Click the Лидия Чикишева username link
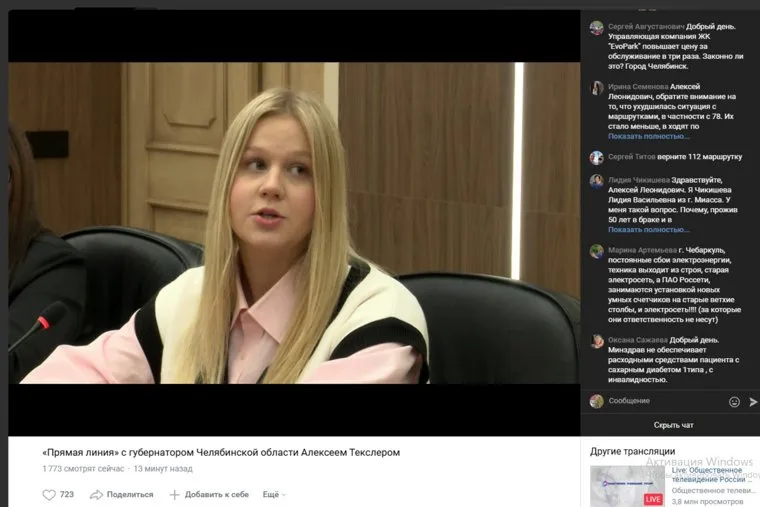Screen dimensions: 760x507 (639, 180)
